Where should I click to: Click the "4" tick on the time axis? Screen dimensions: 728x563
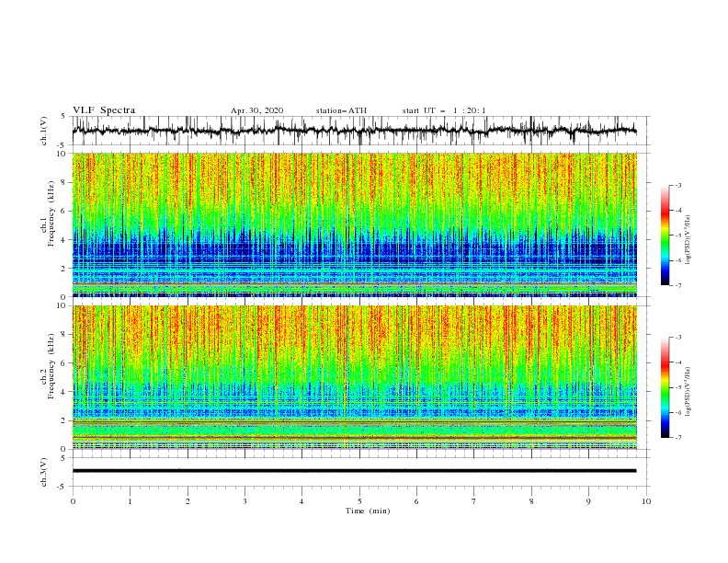tap(301, 501)
